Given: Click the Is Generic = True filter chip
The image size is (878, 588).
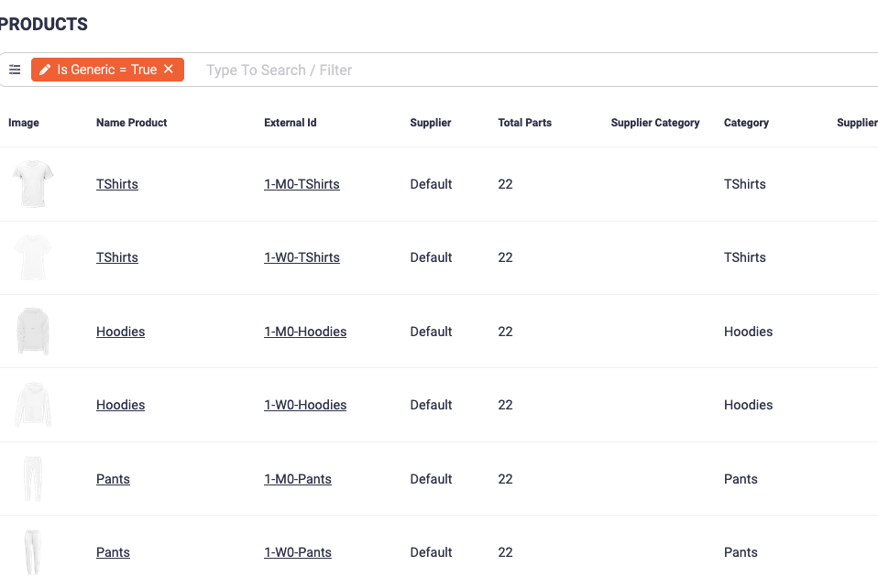Looking at the screenshot, I should (x=107, y=70).
